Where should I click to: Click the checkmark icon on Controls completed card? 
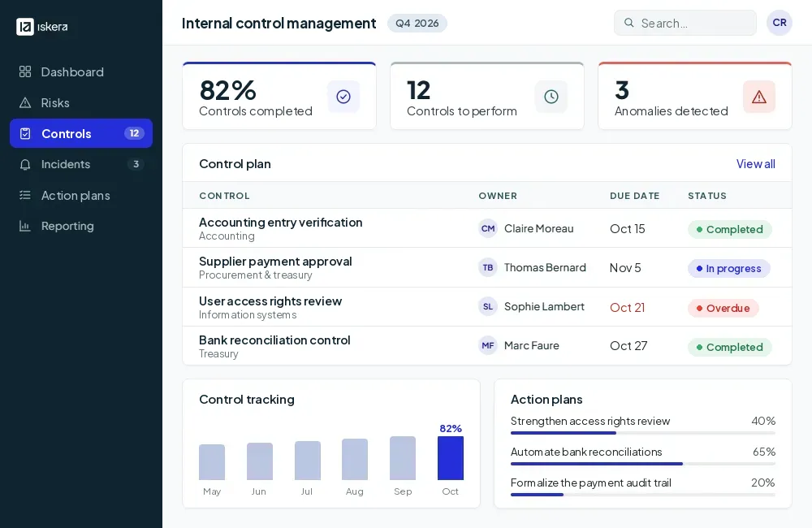tap(343, 97)
